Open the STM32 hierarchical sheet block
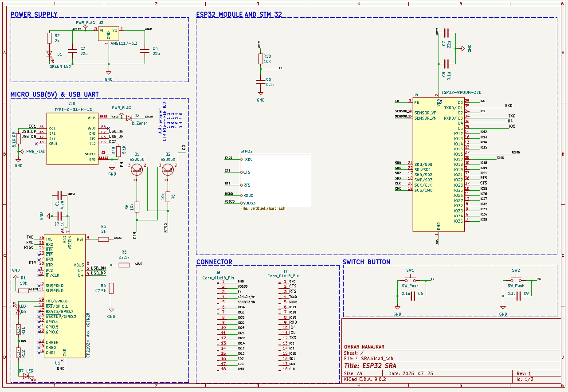This screenshot has height=392, width=568. tap(275, 180)
